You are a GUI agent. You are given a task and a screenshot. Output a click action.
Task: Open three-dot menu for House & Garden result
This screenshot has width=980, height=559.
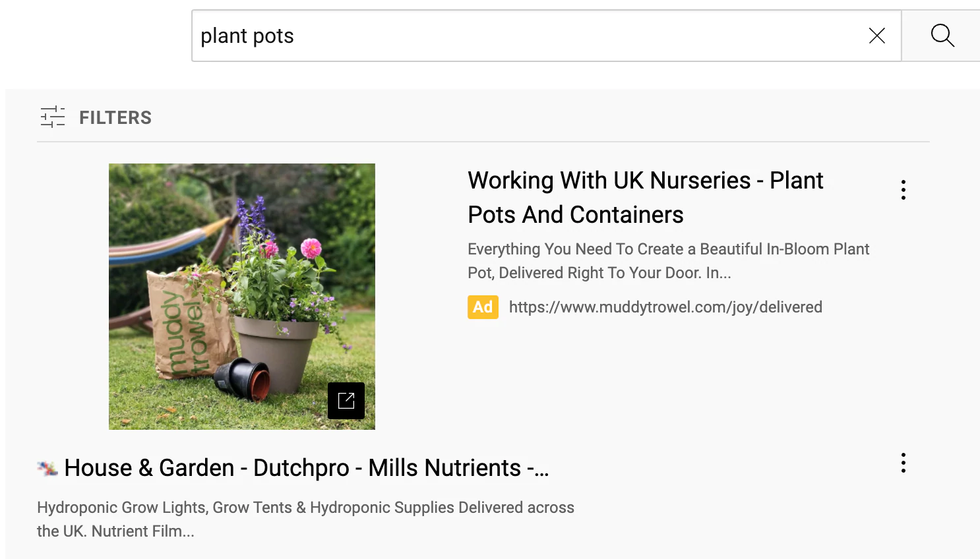[903, 463]
